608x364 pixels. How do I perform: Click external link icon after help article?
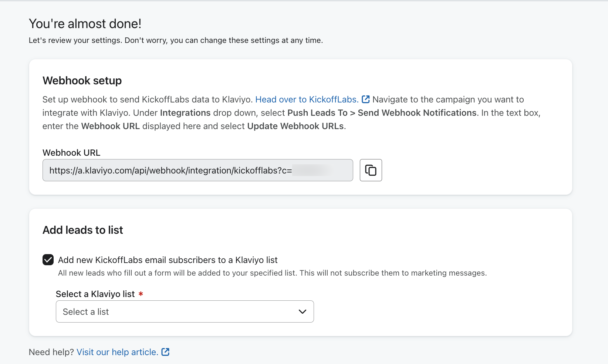coord(165,352)
